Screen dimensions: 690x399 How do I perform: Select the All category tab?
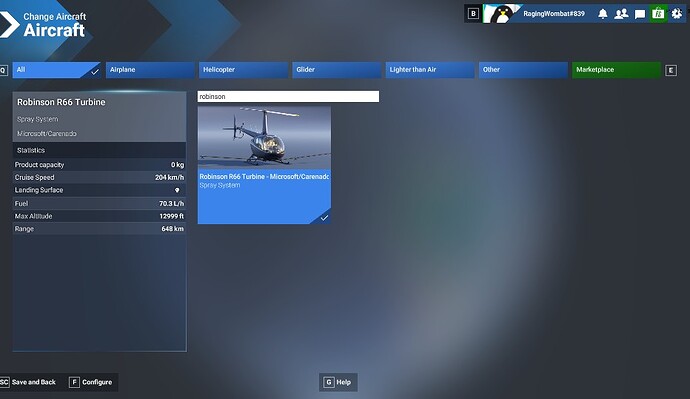coord(57,70)
